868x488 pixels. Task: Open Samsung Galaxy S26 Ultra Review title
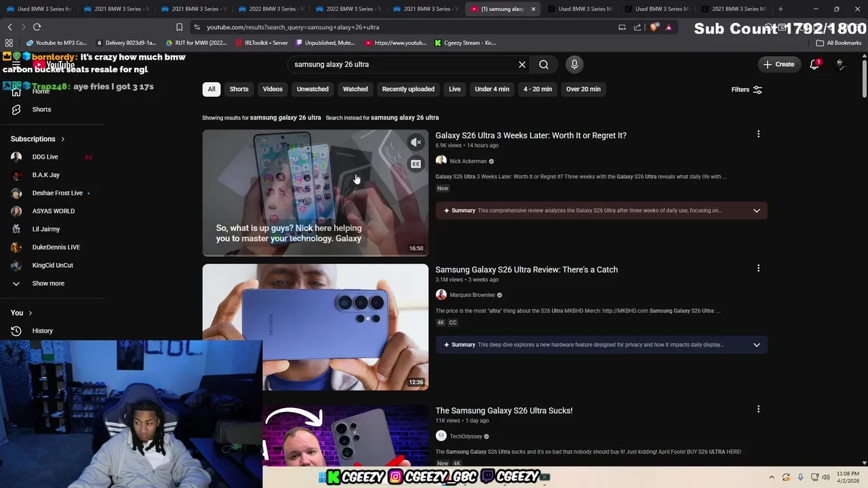click(526, 270)
